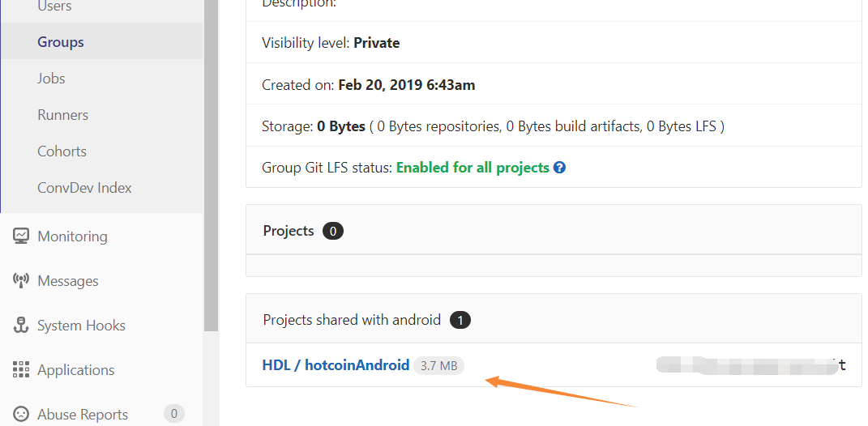Click the Git LFS help question mark
The width and height of the screenshot is (868, 426).
click(560, 167)
